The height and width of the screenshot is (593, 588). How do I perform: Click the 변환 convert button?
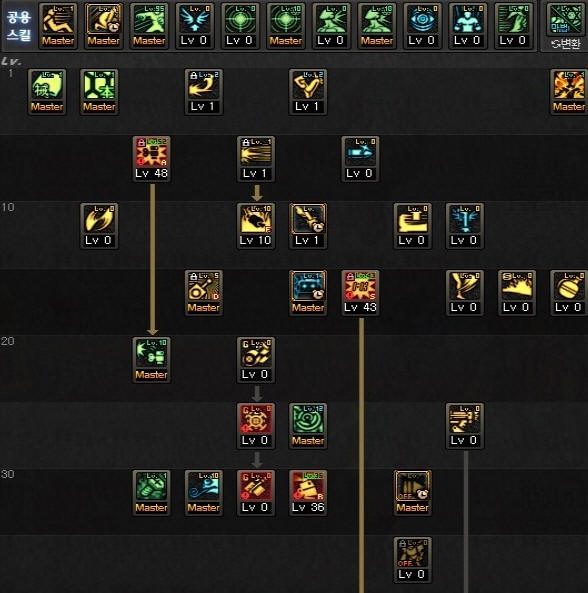tap(566, 44)
